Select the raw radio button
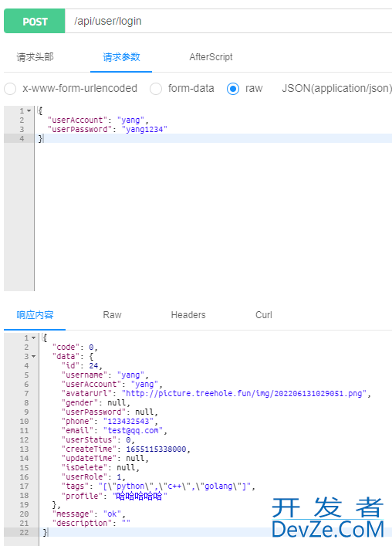Image resolution: width=392 pixels, height=546 pixels. tap(233, 89)
